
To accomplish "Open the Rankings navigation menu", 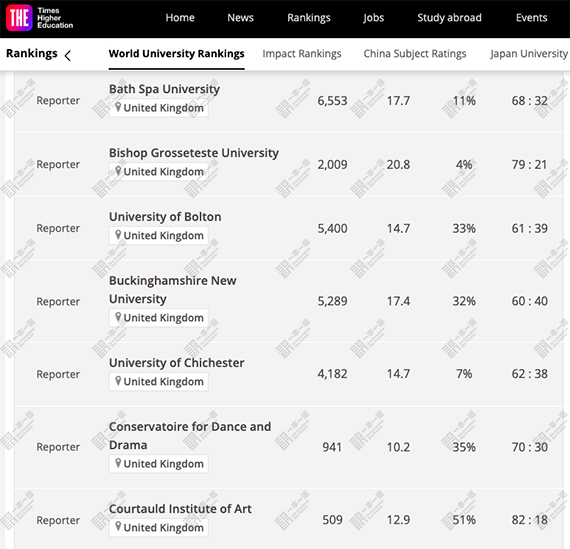I will 309,17.
